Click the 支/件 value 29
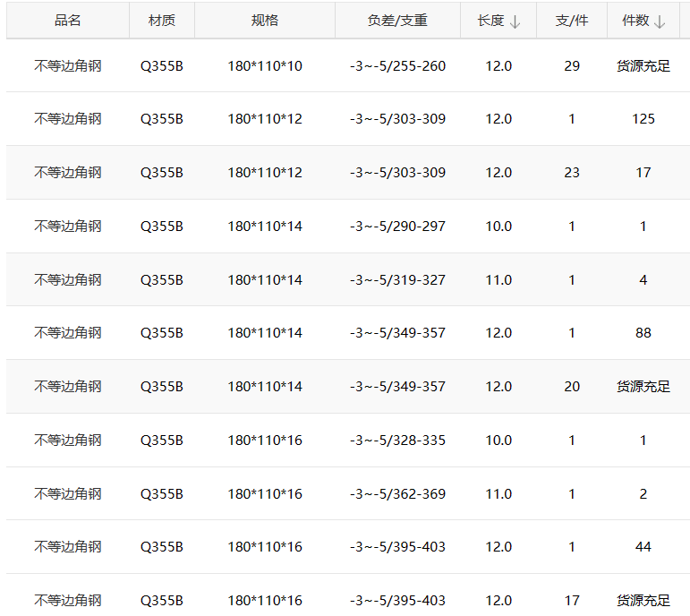The image size is (690, 616). 572,66
